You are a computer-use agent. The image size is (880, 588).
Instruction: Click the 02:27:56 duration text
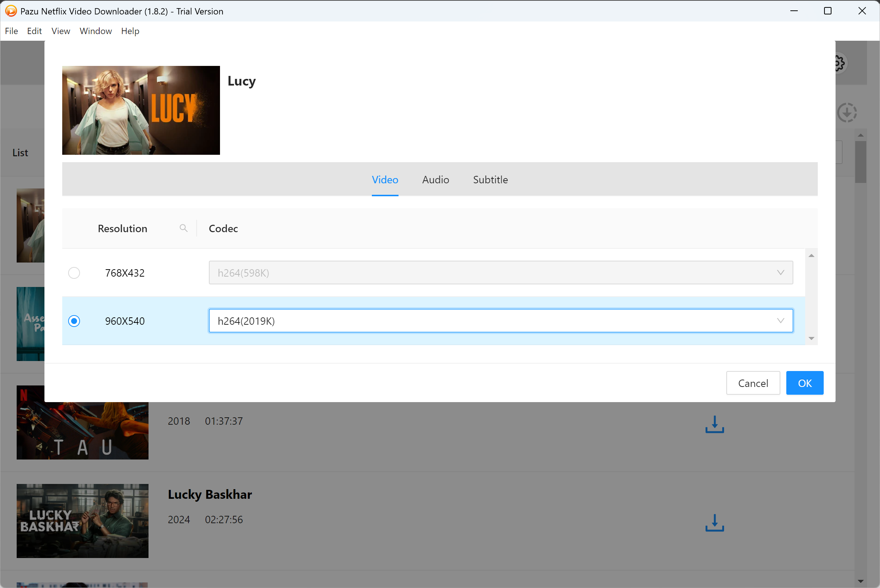point(224,519)
